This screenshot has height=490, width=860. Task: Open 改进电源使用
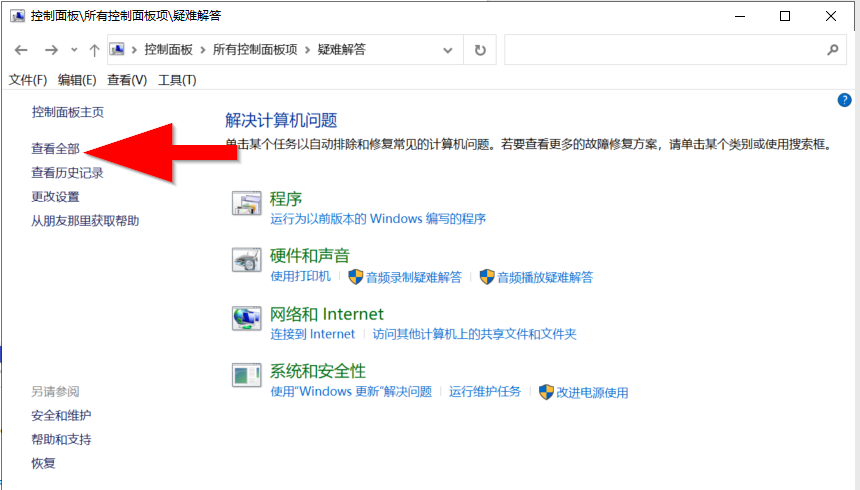[x=592, y=393]
